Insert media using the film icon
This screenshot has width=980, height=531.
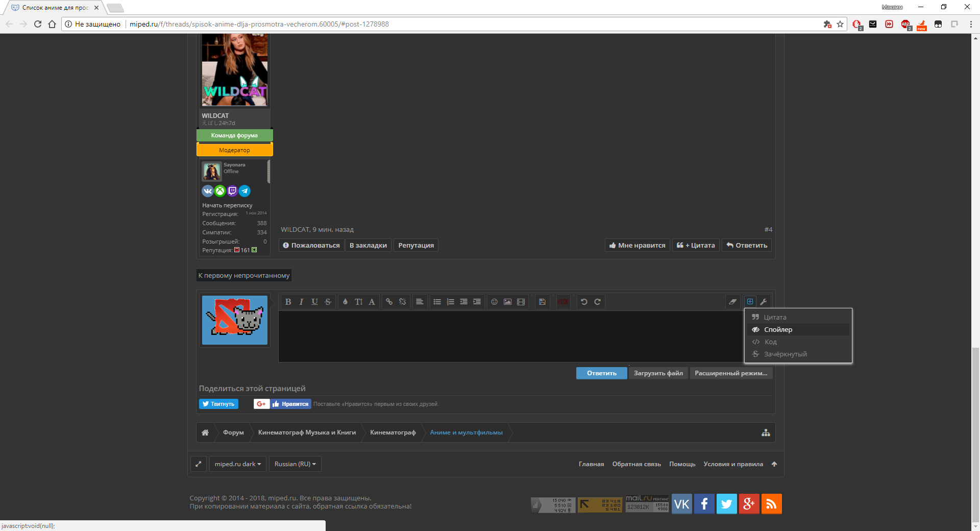coord(521,302)
